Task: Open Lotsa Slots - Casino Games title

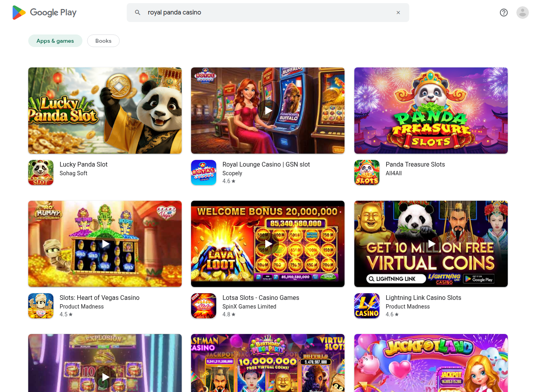Action: click(x=261, y=298)
